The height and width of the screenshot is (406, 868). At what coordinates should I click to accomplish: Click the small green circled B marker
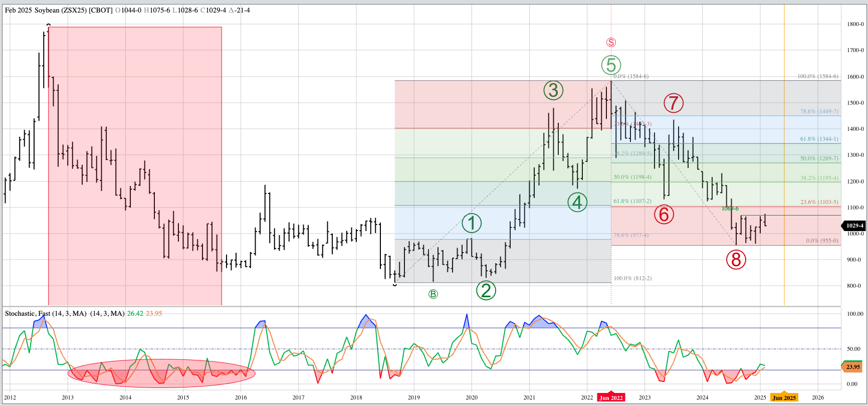[x=433, y=294]
